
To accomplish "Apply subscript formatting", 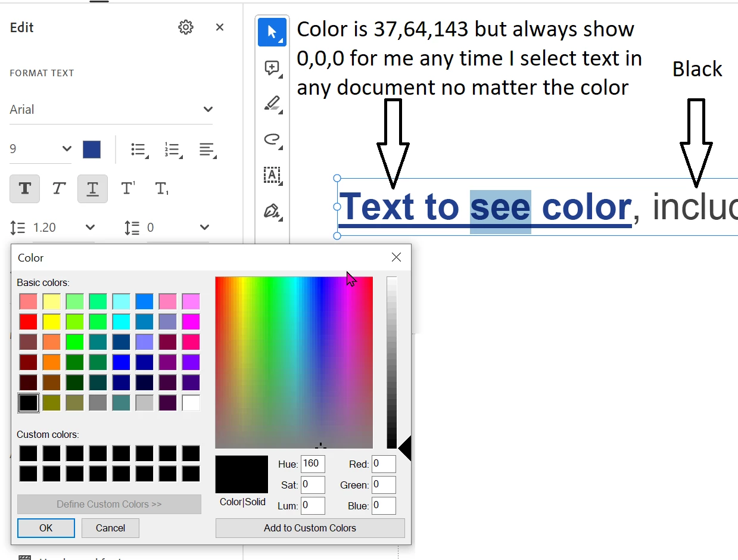I will click(x=161, y=189).
